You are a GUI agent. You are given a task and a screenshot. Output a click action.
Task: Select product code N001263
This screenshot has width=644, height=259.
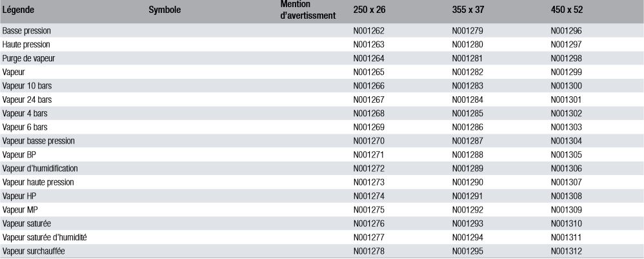[369, 45]
